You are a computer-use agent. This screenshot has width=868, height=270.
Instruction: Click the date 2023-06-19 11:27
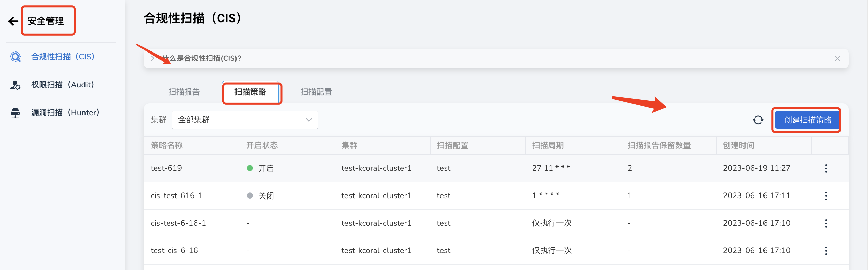pyautogui.click(x=757, y=168)
